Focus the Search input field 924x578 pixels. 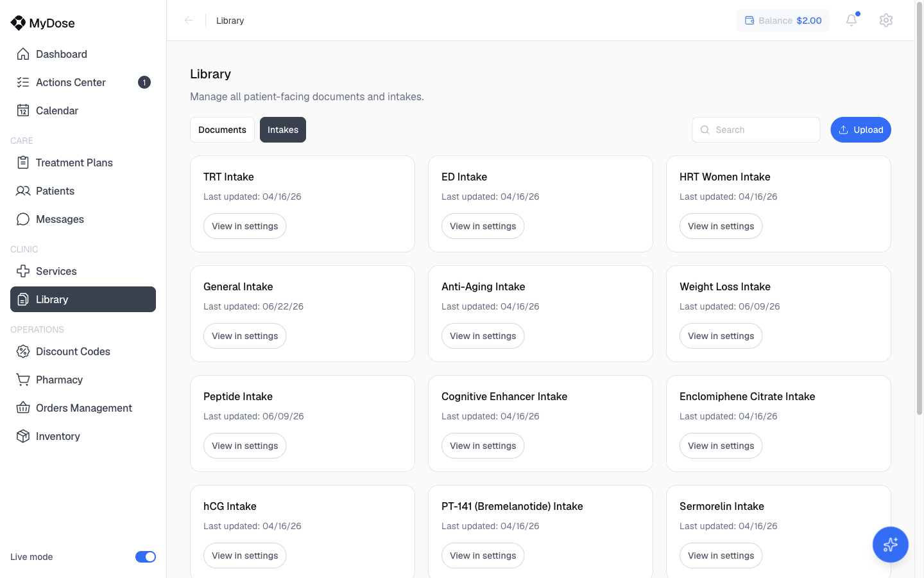tap(756, 130)
